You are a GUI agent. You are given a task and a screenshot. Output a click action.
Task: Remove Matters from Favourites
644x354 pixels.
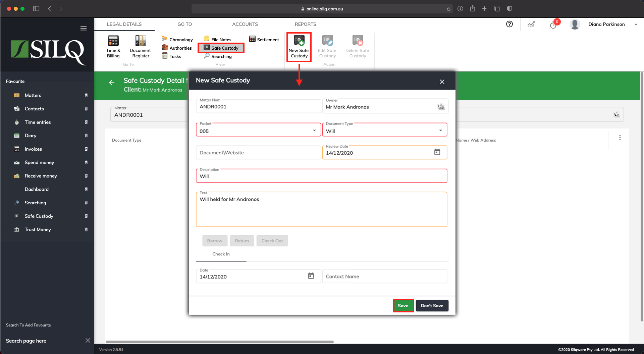pyautogui.click(x=87, y=95)
